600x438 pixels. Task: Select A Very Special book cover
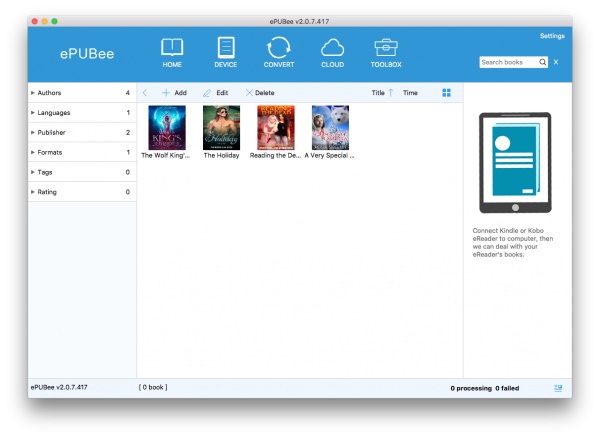pyautogui.click(x=330, y=127)
